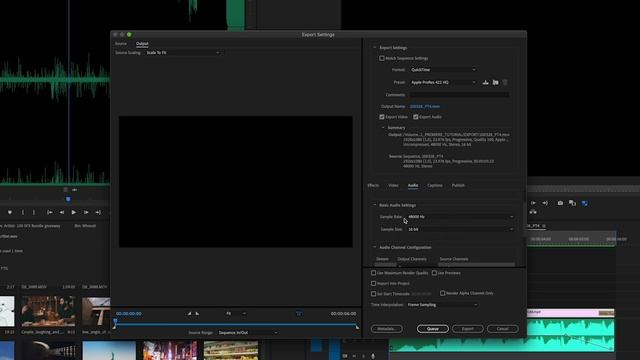Open the Source Range dropdown
Viewport: 640px width, 360px height.
pyautogui.click(x=248, y=333)
